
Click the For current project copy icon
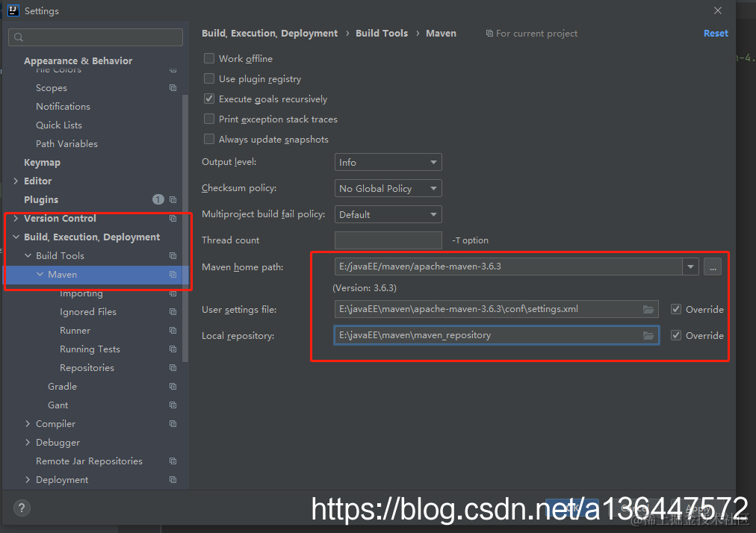(x=489, y=34)
